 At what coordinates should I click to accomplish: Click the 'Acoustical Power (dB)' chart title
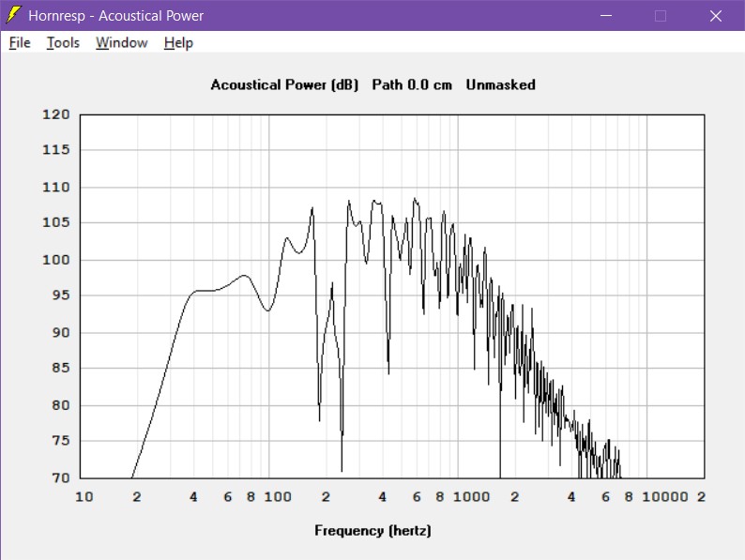(284, 85)
